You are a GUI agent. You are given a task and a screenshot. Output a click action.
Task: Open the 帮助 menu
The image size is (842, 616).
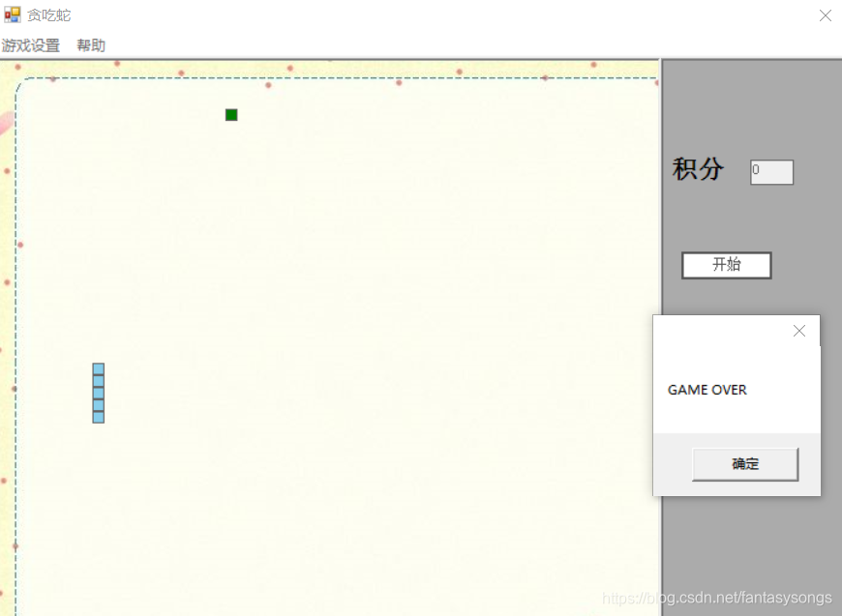point(91,45)
